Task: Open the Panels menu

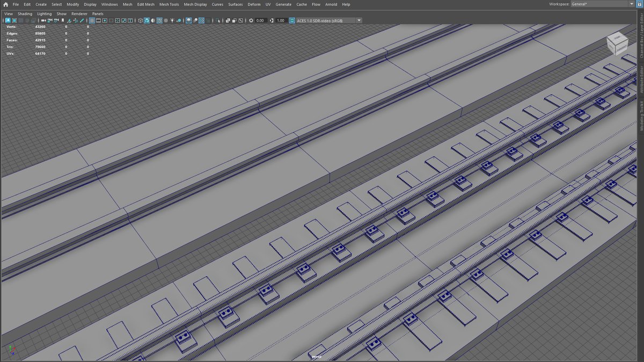Action: pyautogui.click(x=98, y=14)
